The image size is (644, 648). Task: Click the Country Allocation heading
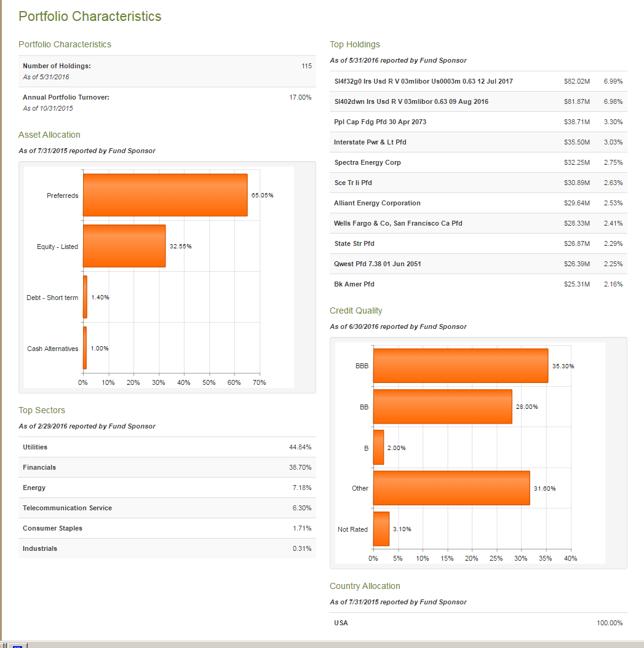365,586
